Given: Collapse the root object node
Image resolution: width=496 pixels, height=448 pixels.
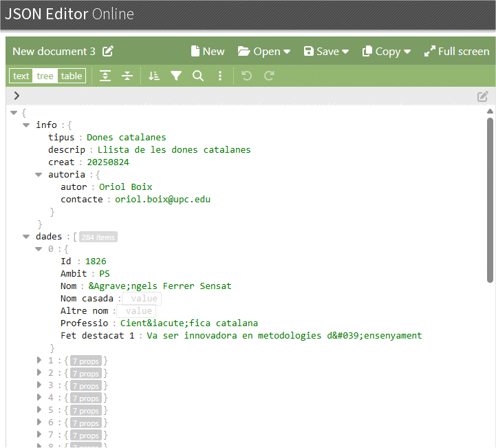Looking at the screenshot, I should [14, 113].
